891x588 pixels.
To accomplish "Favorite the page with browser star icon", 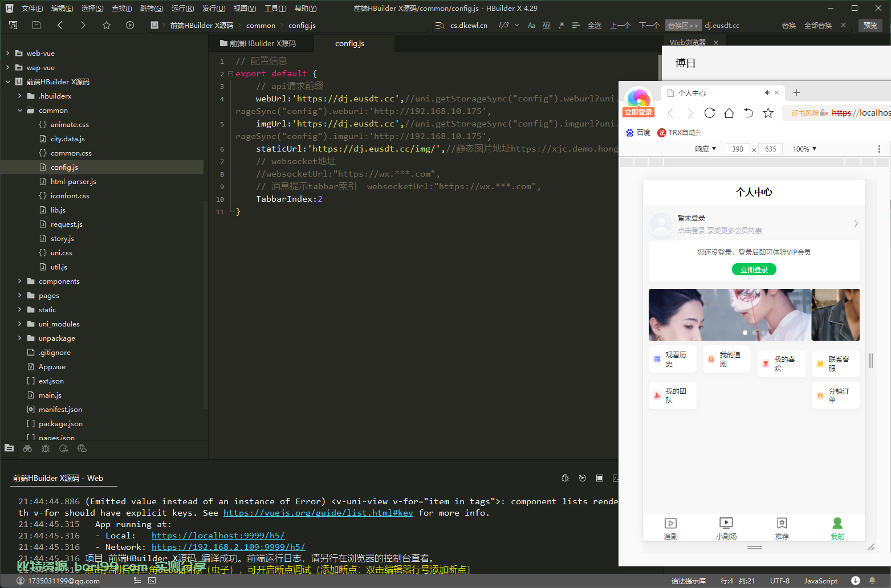I will point(768,113).
